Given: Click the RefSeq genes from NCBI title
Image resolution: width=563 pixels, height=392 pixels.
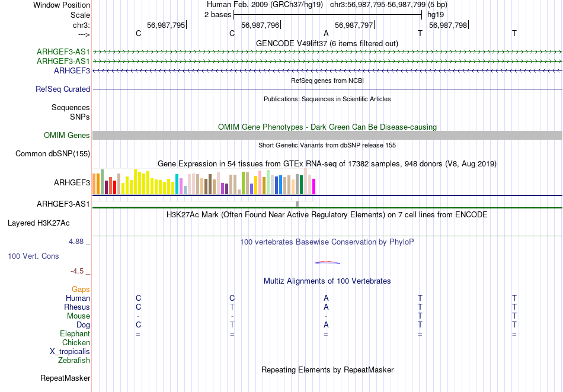Looking at the screenshot, I should coord(327,81).
